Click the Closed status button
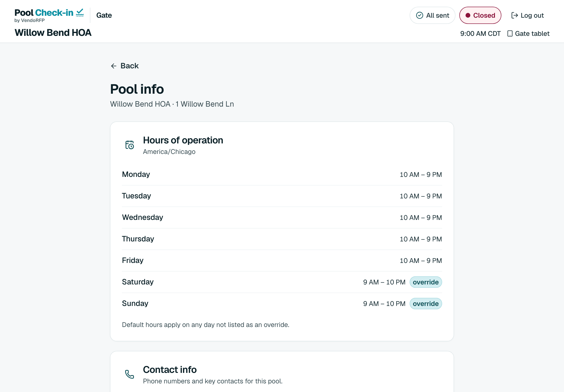This screenshot has width=564, height=392. click(x=480, y=16)
